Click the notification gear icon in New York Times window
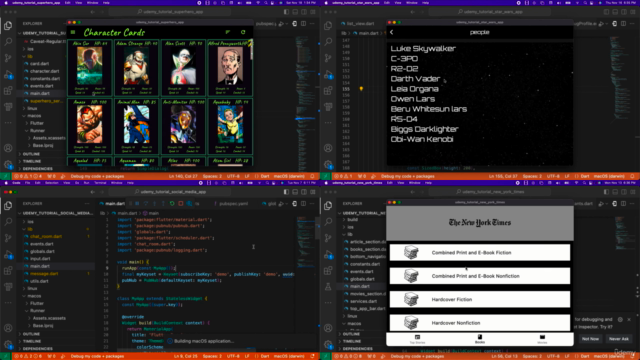The width and height of the screenshot is (640, 360). pyautogui.click(x=620, y=320)
